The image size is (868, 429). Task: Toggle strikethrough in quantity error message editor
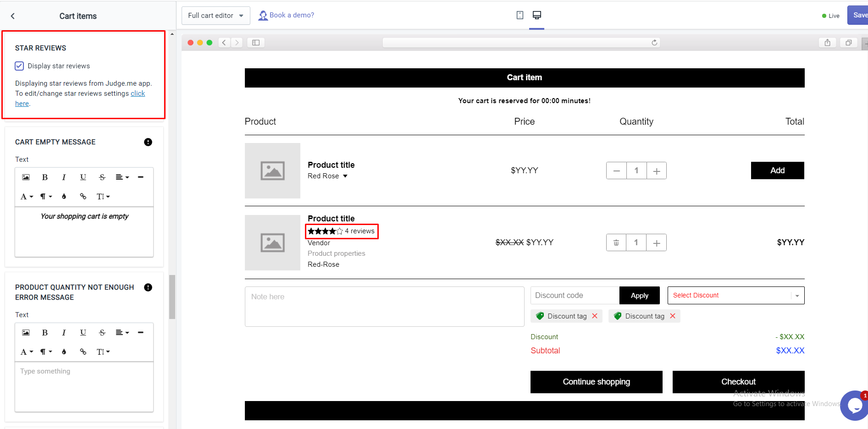point(102,333)
